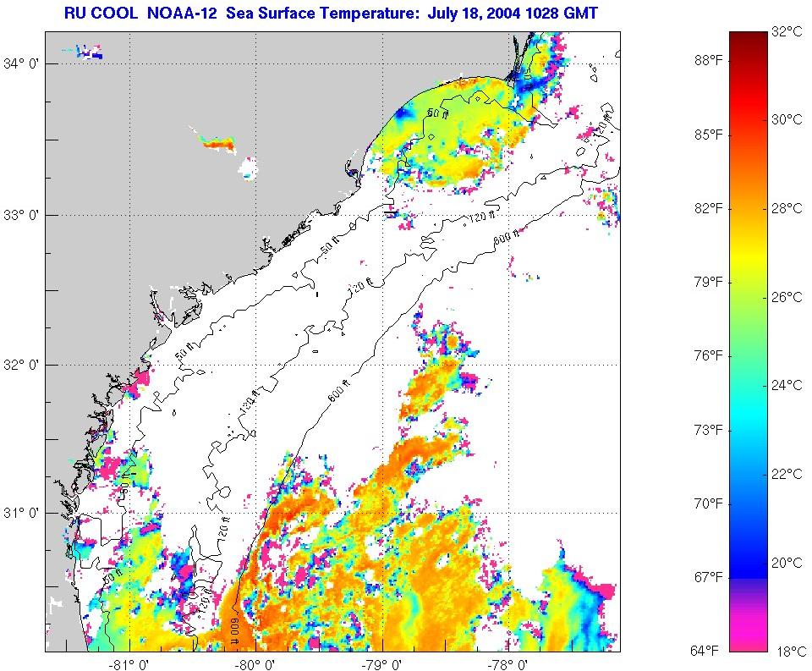Screen dimensions: 812x671
Task: Select the 32° 0' latitude label
Action: (x=21, y=365)
